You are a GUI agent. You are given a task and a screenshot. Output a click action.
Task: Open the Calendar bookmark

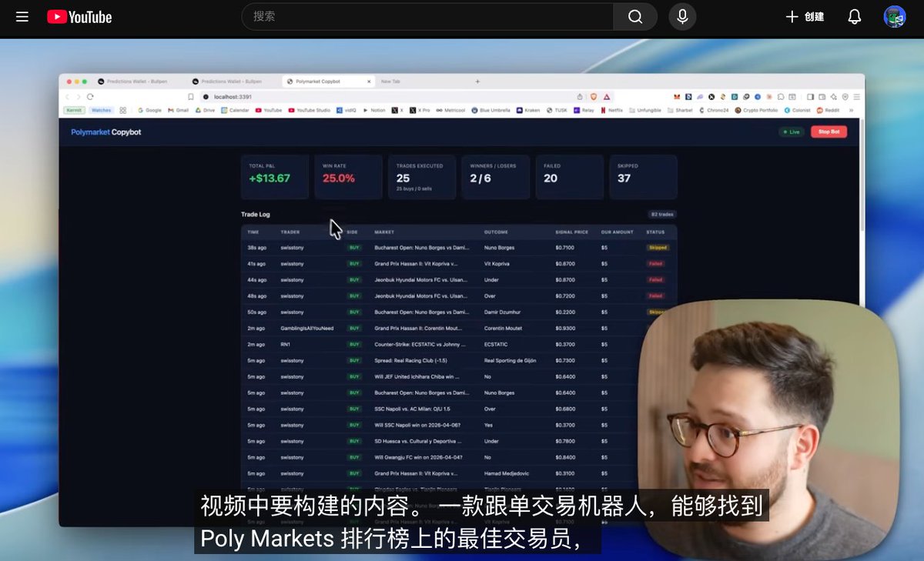[236, 110]
